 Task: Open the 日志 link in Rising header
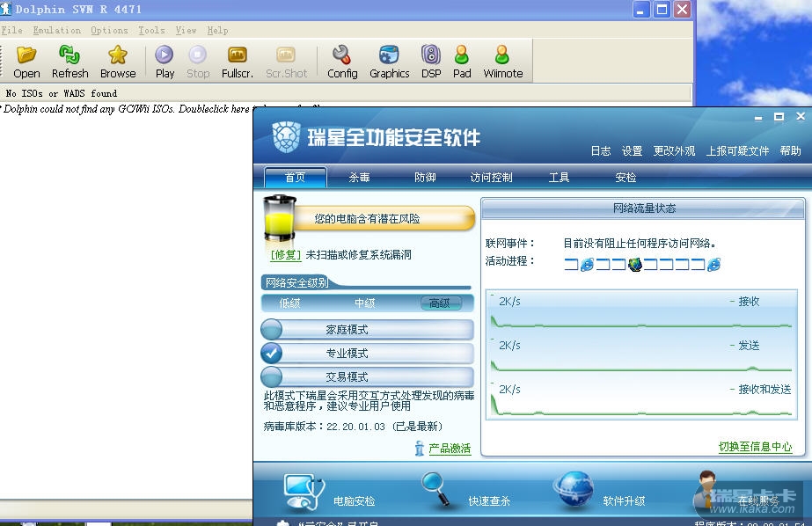[x=601, y=150]
